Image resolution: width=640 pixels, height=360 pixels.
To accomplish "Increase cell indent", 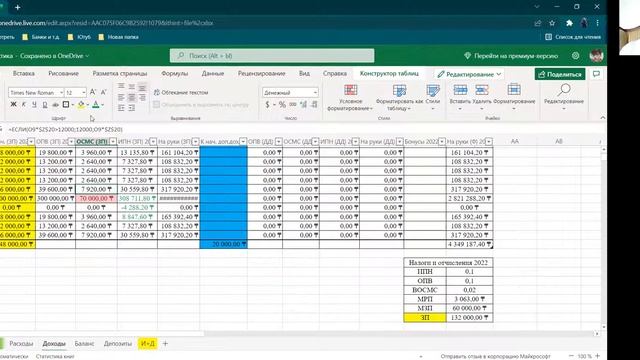I will (x=131, y=108).
